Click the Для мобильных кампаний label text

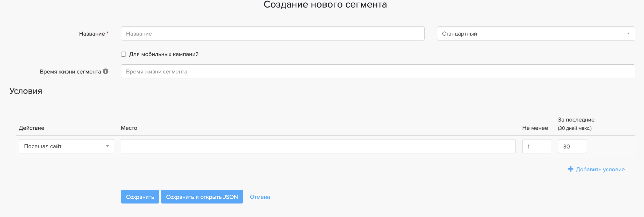click(x=164, y=54)
